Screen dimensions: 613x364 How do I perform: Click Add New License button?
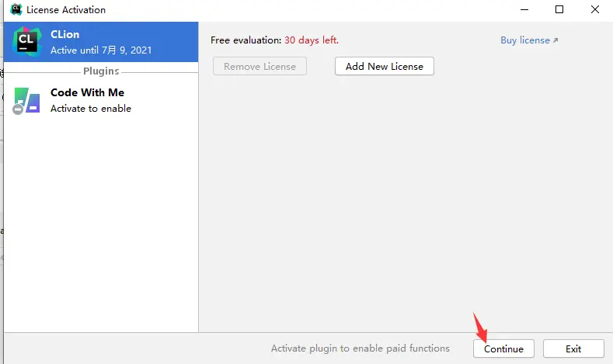point(385,67)
